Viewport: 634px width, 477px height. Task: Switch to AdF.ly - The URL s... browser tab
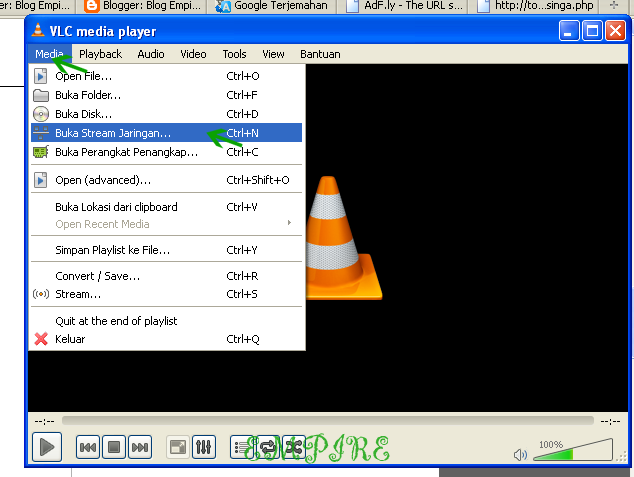click(403, 6)
